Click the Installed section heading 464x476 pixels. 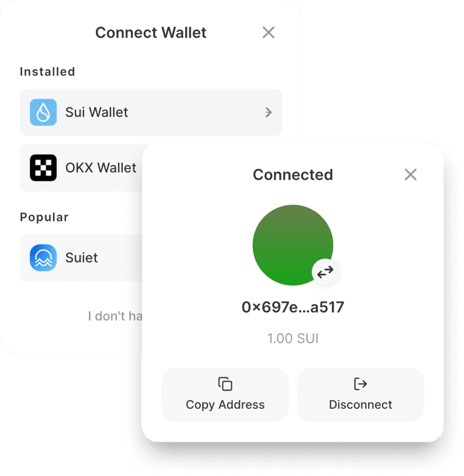pos(47,72)
